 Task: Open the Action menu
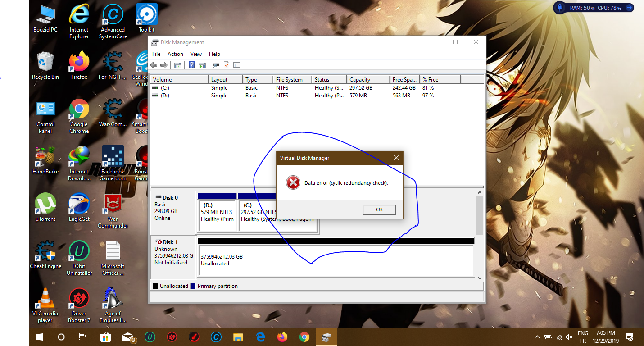(175, 54)
